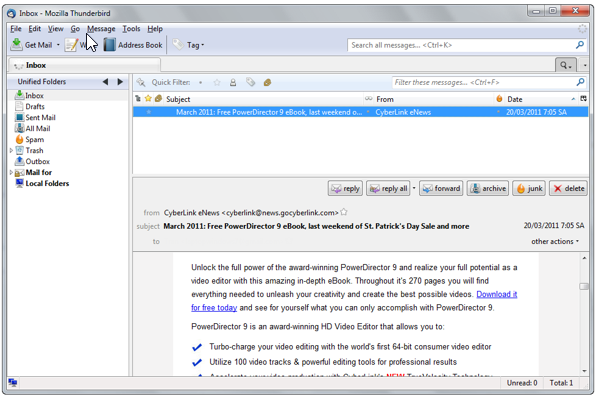Click the Write message pencil icon
Screen dimensions: 600x399
71,45
